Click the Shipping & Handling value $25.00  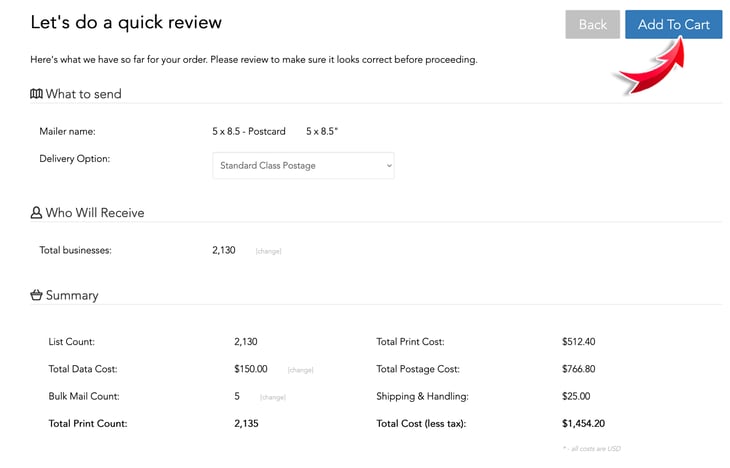point(575,397)
